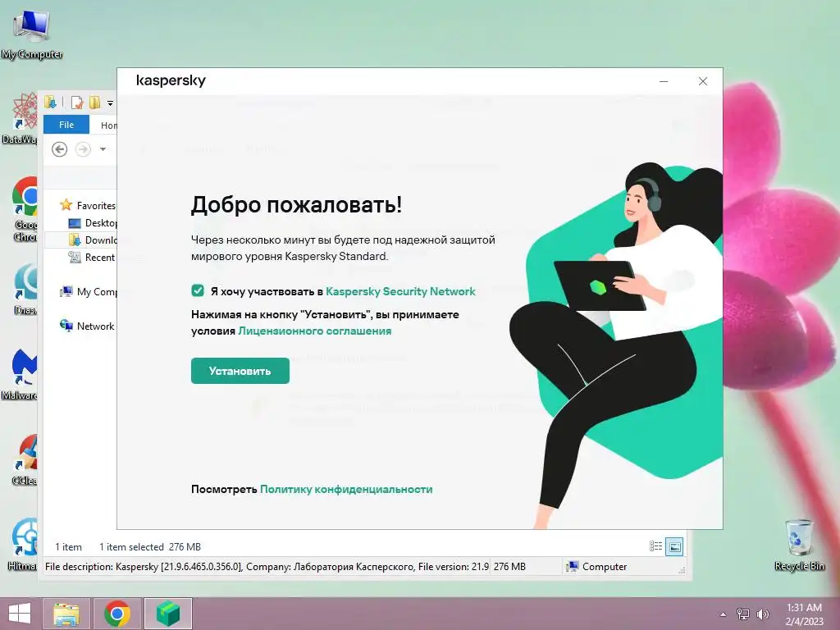
Task: Minimize the Kaspersky installer window
Action: (663, 81)
